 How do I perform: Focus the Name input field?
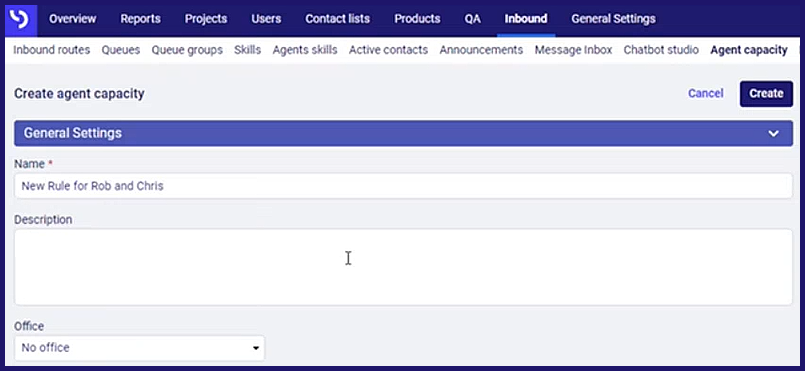[x=403, y=186]
